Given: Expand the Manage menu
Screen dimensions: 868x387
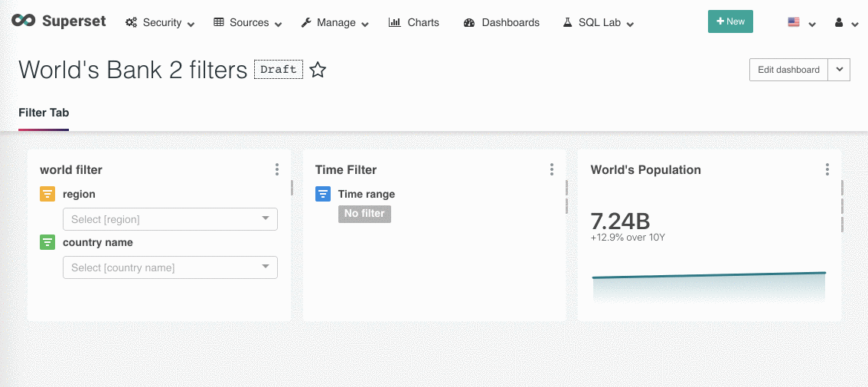Looking at the screenshot, I should tap(365, 25).
